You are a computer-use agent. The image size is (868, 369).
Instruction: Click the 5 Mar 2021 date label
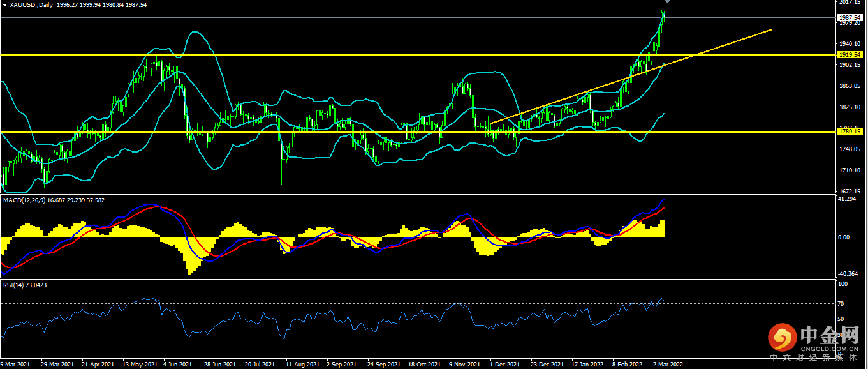pyautogui.click(x=15, y=365)
